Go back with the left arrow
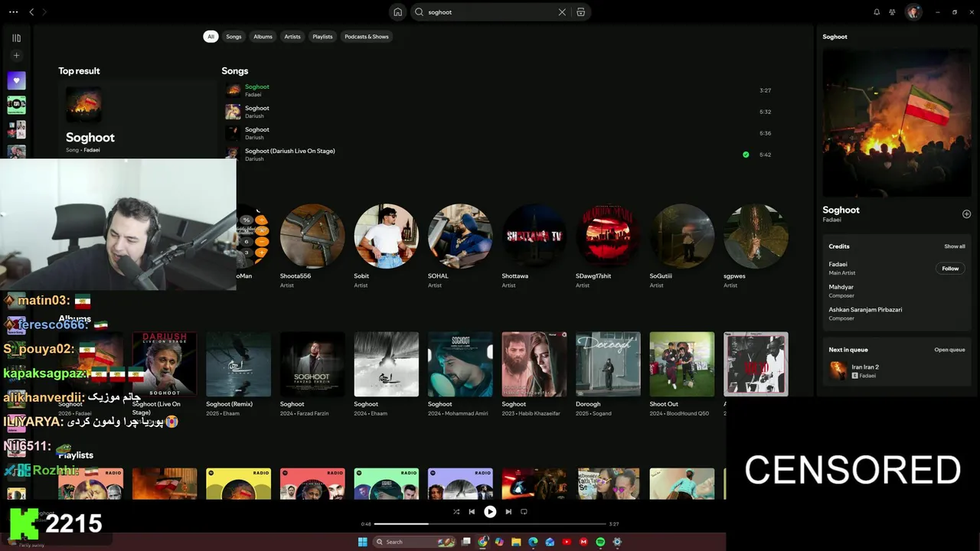The height and width of the screenshot is (551, 980). [x=31, y=12]
